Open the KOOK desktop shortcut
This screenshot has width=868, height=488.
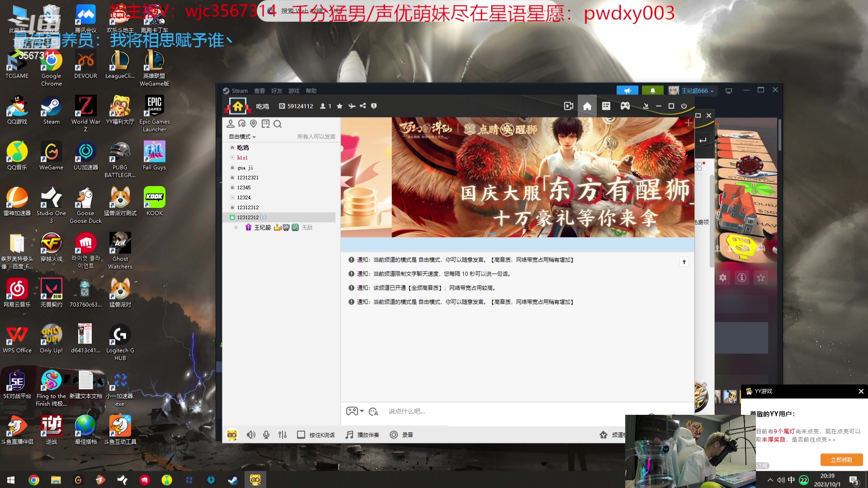(155, 202)
